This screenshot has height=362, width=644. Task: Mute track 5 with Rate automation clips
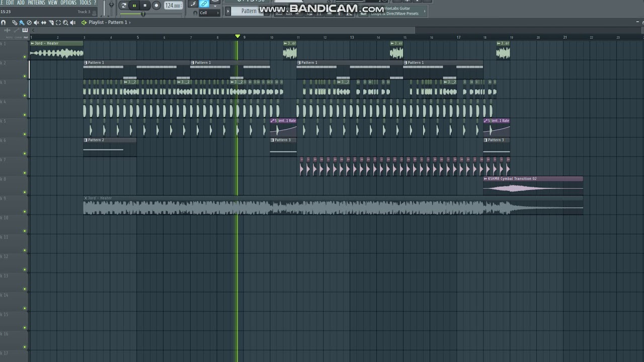(x=25, y=134)
